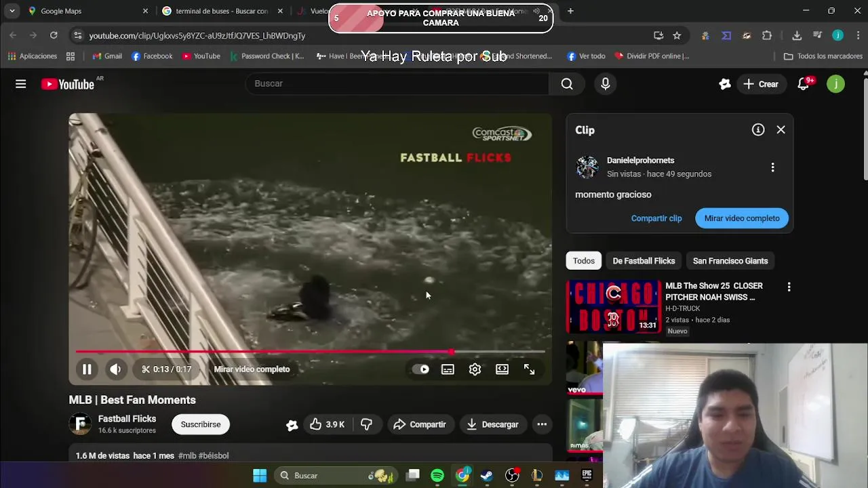This screenshot has height=488, width=868.
Task: Subscribe with the Suscribirse button
Action: pos(201,424)
